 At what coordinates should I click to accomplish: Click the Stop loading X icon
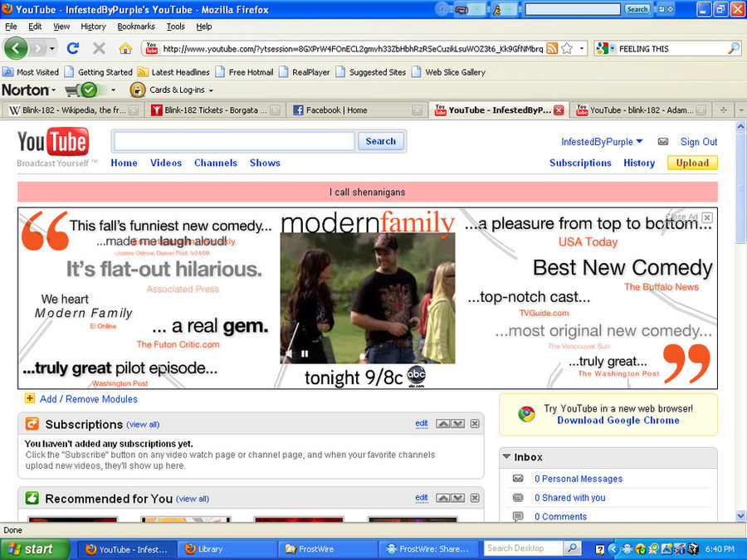pos(99,48)
